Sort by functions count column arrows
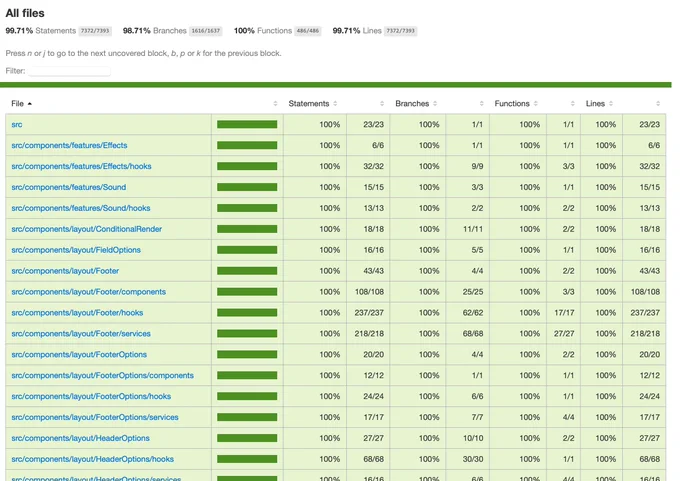Screen dimensions: 680x481 [x=572, y=104]
